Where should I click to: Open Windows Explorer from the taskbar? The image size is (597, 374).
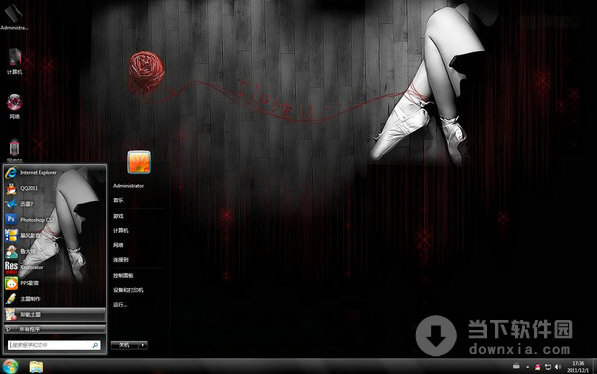[x=36, y=367]
